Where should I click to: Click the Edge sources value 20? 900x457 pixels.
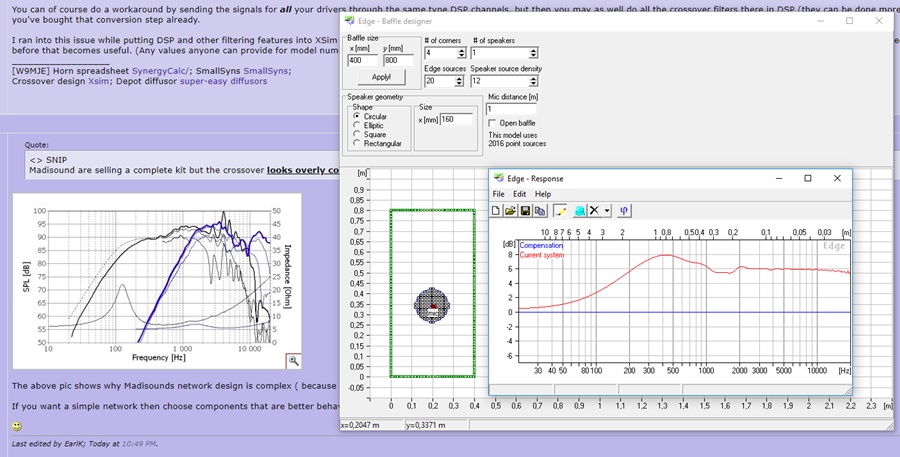pyautogui.click(x=440, y=82)
